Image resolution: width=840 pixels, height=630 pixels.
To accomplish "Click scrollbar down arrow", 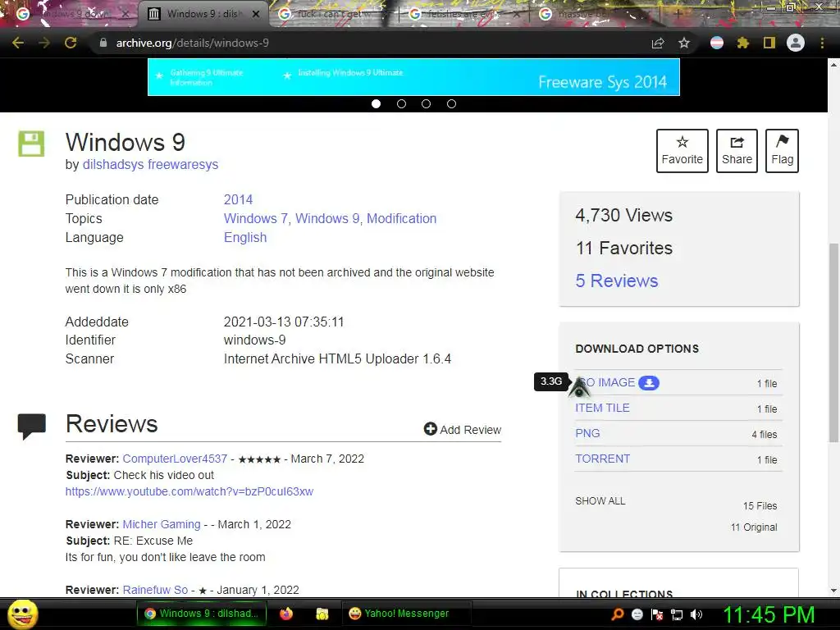I will coord(833,591).
